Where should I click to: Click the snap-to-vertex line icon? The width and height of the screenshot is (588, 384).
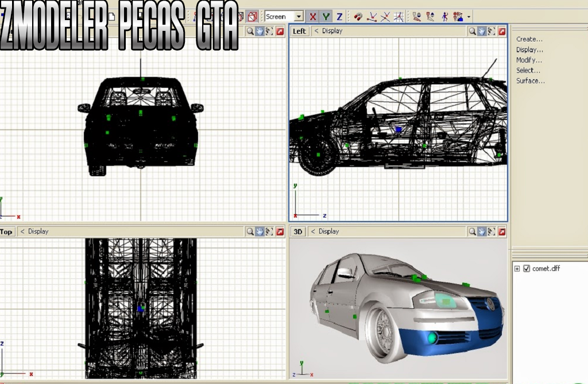coord(372,17)
